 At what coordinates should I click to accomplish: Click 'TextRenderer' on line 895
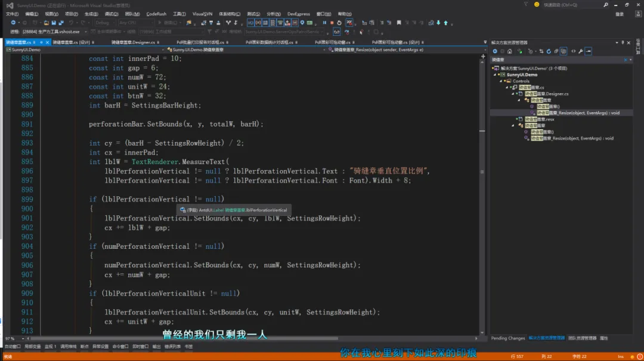tap(155, 162)
